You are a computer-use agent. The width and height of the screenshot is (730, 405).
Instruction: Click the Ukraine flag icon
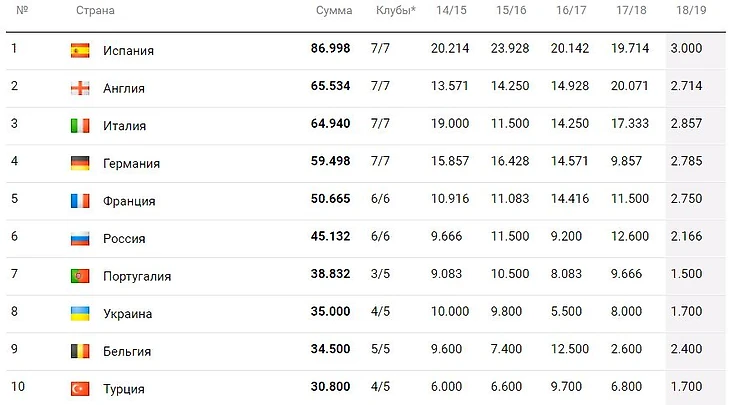[80, 313]
